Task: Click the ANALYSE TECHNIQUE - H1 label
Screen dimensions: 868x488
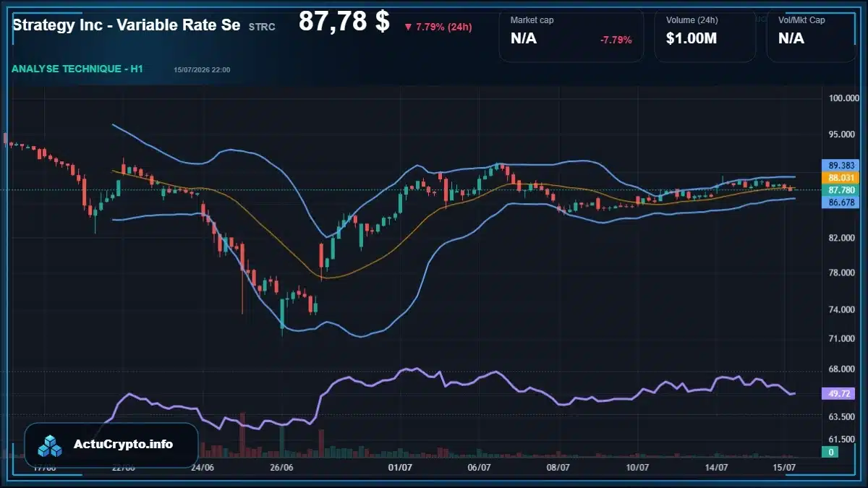Action: click(x=77, y=69)
